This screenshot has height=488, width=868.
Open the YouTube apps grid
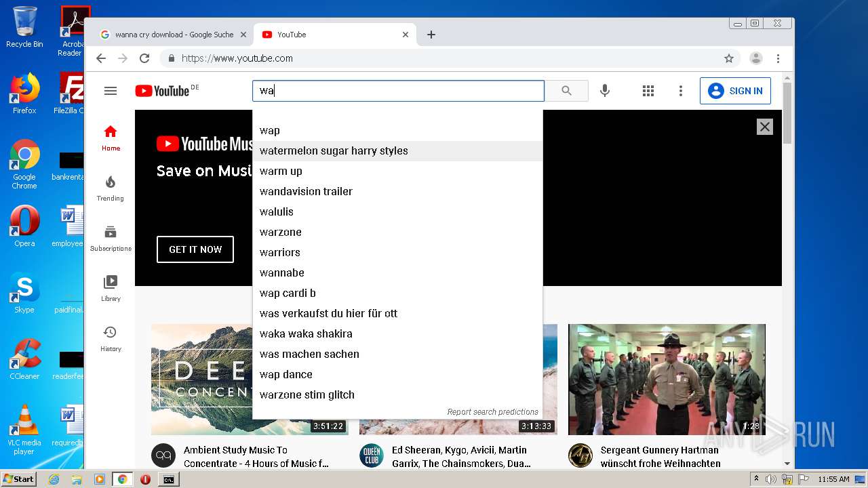(648, 91)
